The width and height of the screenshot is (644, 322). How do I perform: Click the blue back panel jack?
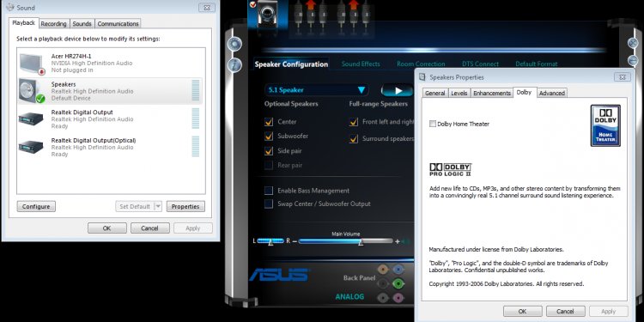point(398,270)
